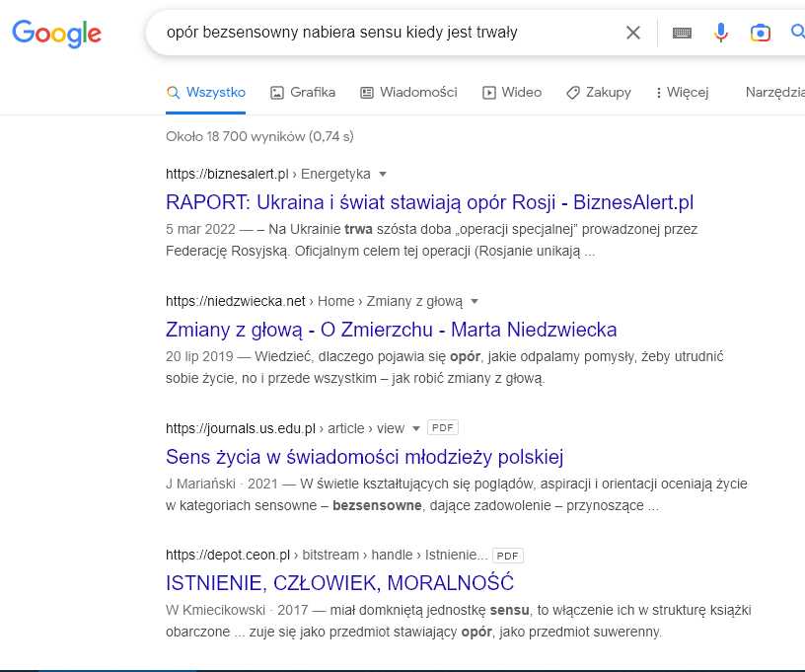Open Zakupy shopping tab

[x=599, y=93]
